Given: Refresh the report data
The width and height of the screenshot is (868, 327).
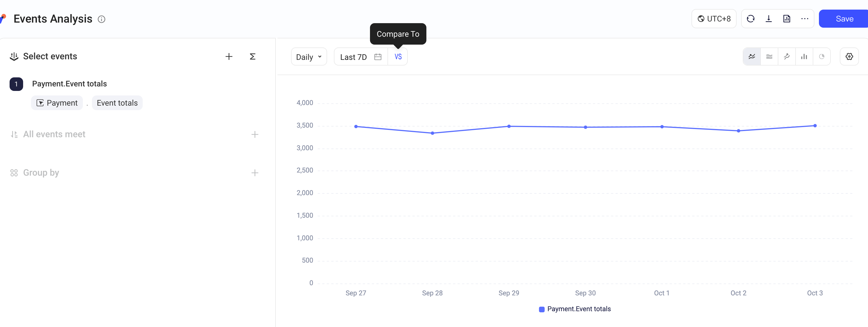Looking at the screenshot, I should (x=750, y=19).
